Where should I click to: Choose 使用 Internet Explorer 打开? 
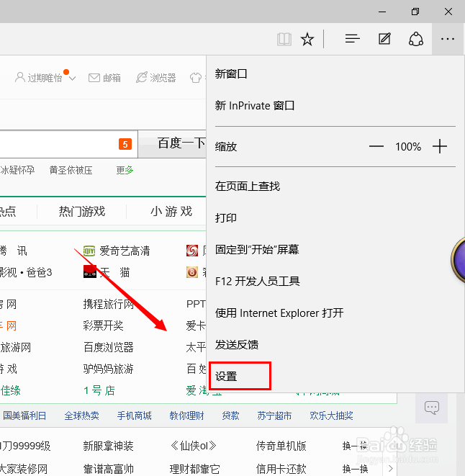(x=279, y=313)
